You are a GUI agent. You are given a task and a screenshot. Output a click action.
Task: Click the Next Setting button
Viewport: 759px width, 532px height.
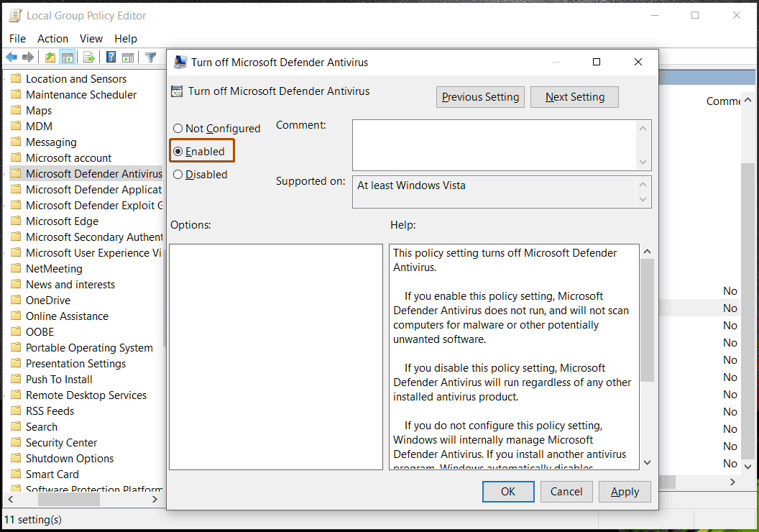(574, 97)
